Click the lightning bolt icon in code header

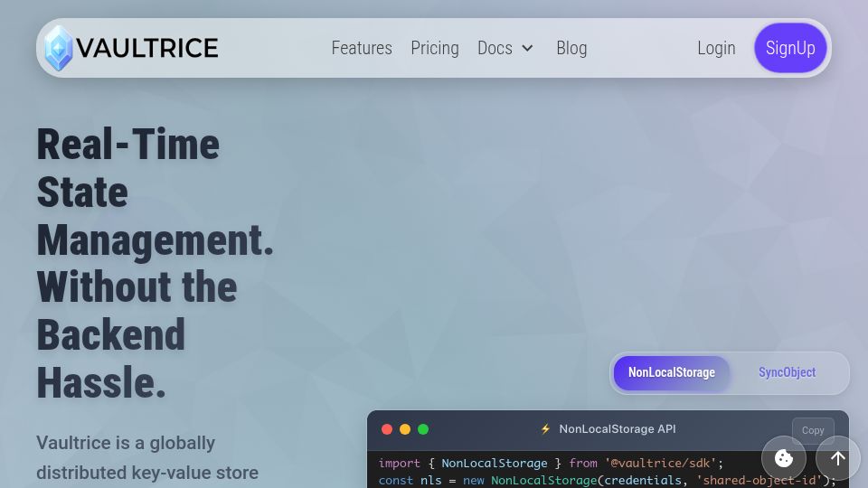(x=545, y=428)
